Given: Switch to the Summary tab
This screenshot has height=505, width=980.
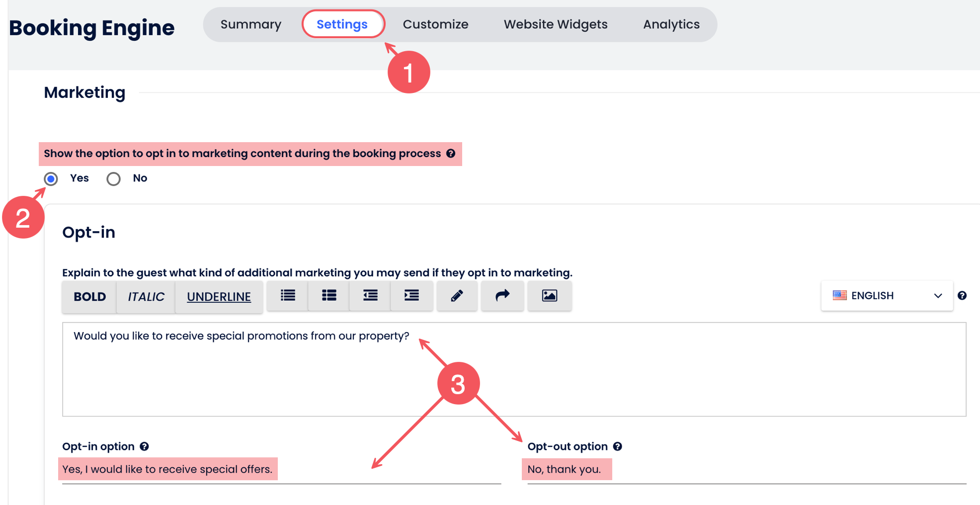Looking at the screenshot, I should (x=250, y=24).
